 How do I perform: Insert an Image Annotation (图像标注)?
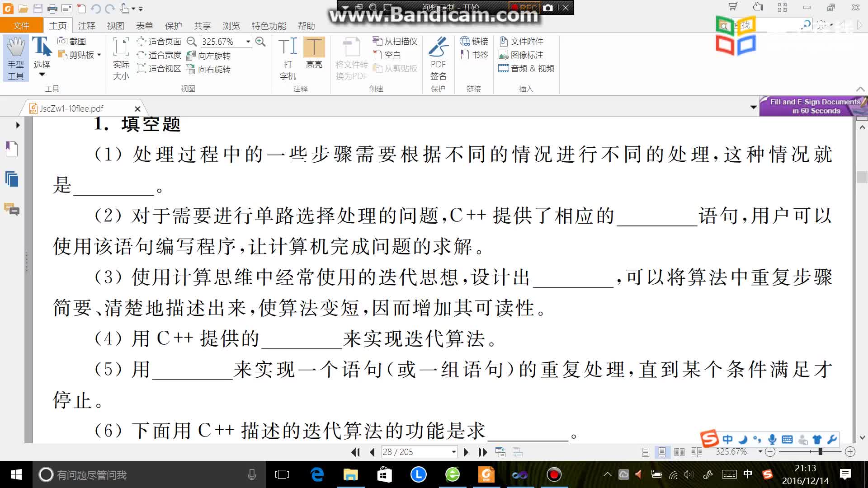coord(521,55)
